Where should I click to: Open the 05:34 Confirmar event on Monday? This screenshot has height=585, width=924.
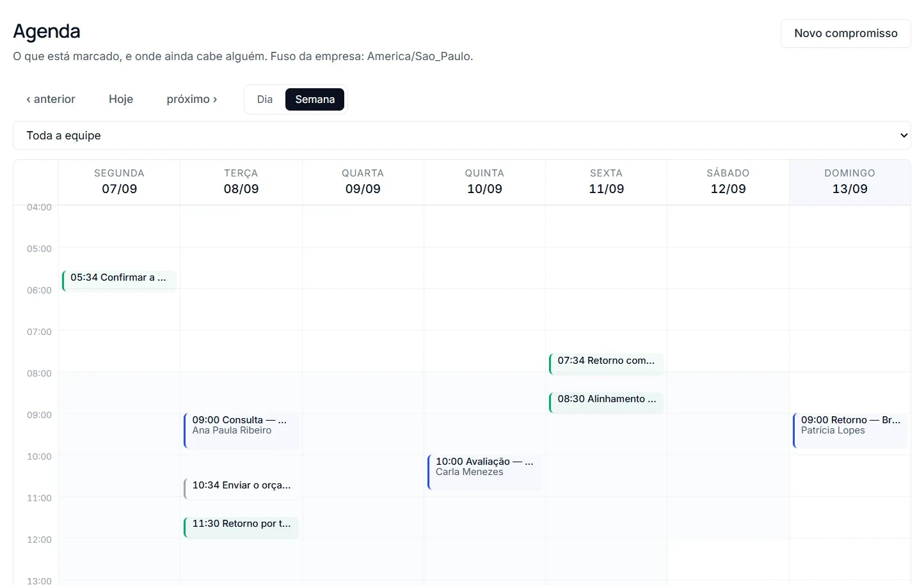tap(119, 281)
